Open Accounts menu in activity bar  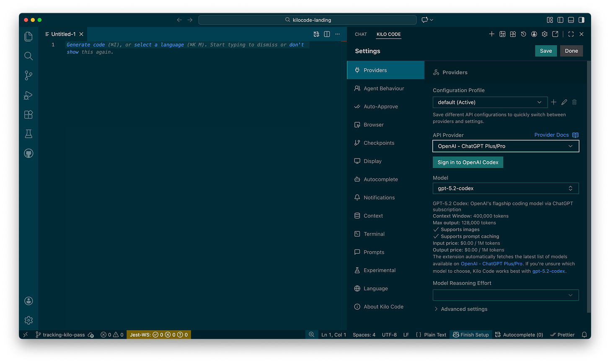pyautogui.click(x=28, y=301)
